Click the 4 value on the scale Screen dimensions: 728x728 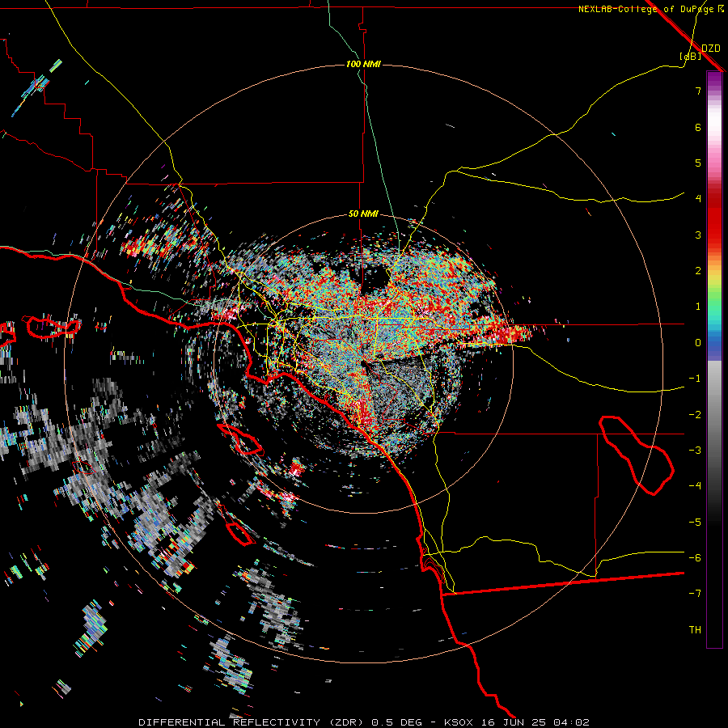coord(698,198)
